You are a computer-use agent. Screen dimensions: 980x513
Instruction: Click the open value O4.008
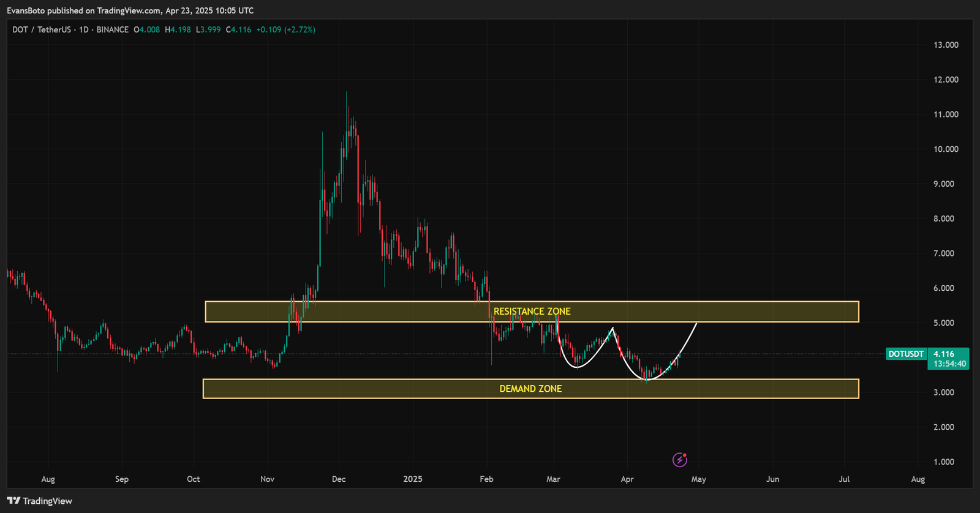(147, 29)
